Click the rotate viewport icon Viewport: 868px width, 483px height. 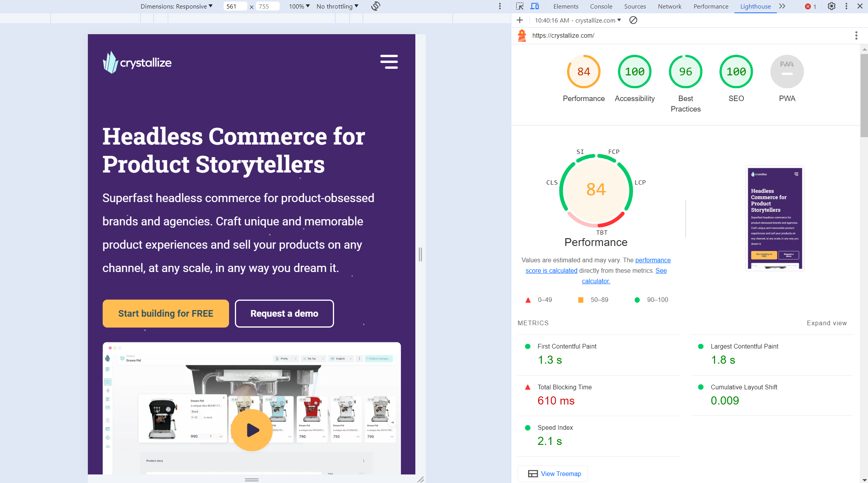coord(376,6)
